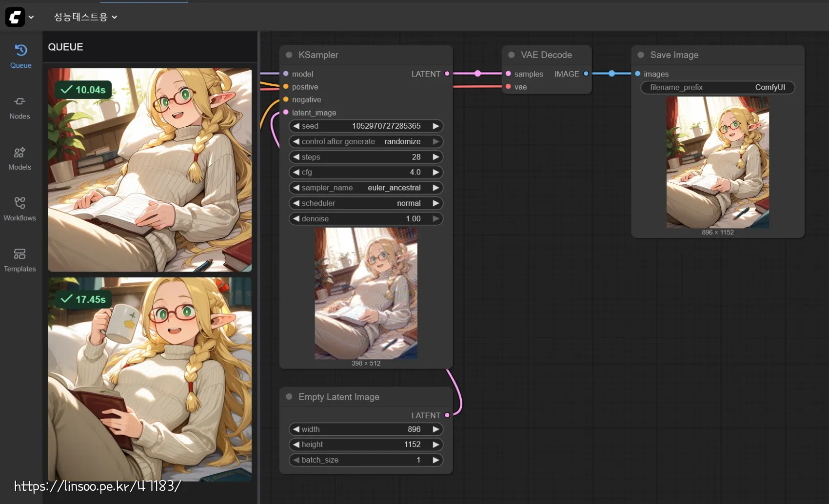Increase the steps value with right arrow
829x504 pixels.
click(436, 157)
